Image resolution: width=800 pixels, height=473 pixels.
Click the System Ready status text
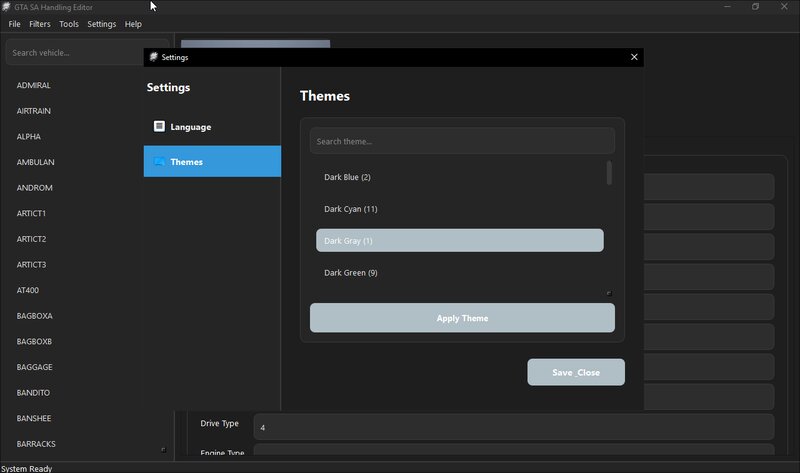(x=27, y=468)
